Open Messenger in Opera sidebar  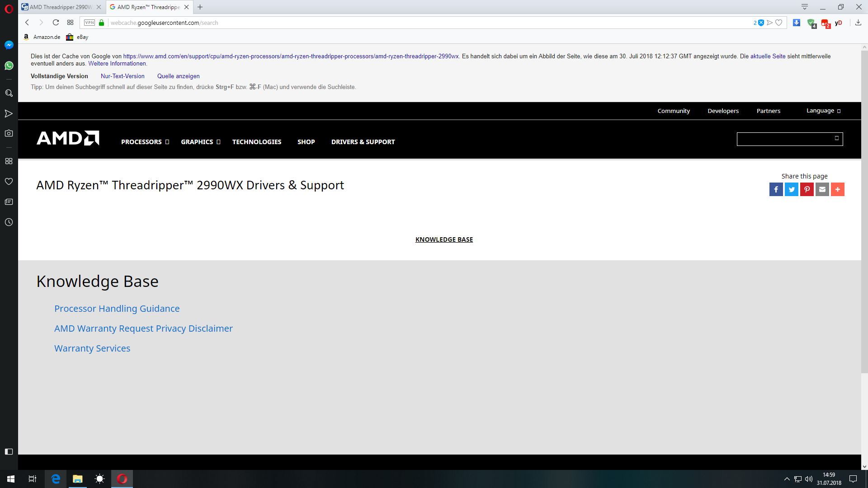coord(9,45)
